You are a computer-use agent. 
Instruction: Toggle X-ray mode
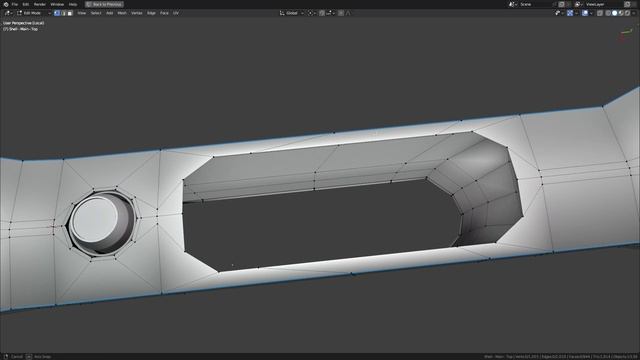(600, 13)
